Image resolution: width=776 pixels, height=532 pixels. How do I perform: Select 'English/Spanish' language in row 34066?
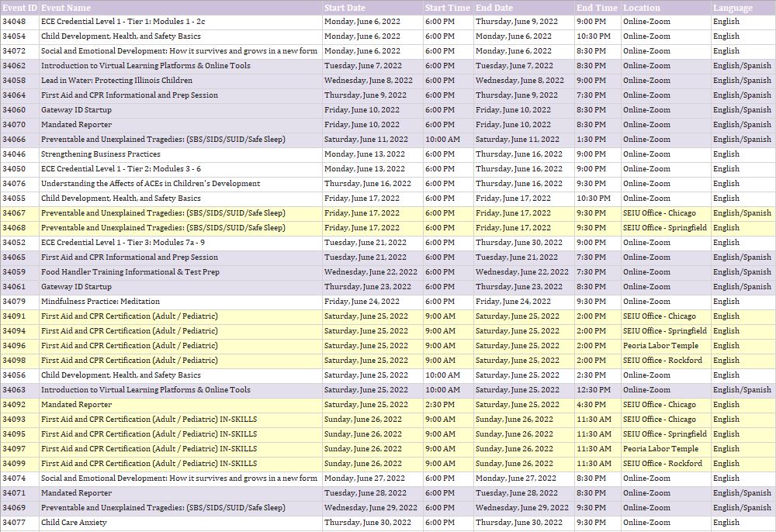[742, 140]
